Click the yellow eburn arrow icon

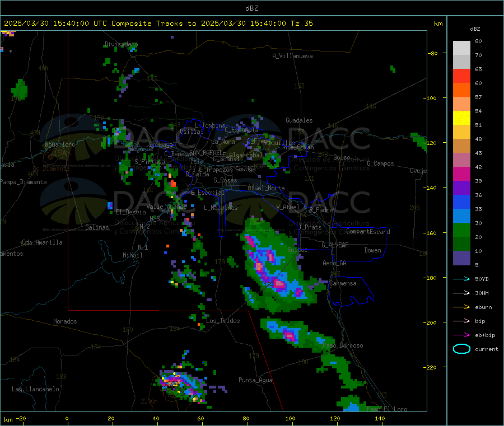click(461, 307)
